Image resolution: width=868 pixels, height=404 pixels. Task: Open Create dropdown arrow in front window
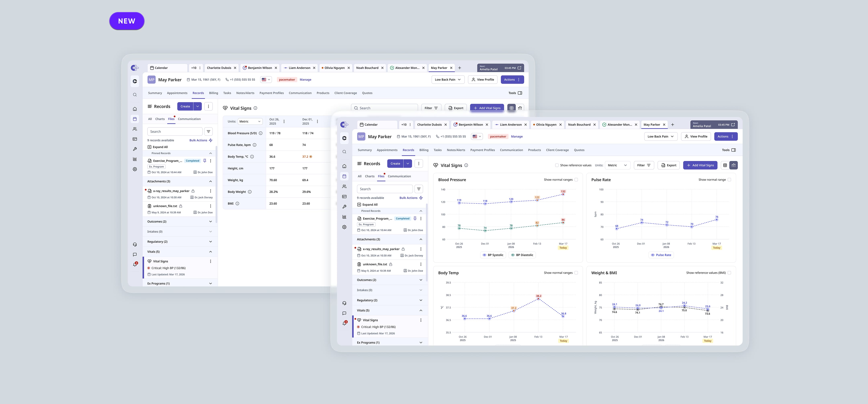click(x=408, y=163)
